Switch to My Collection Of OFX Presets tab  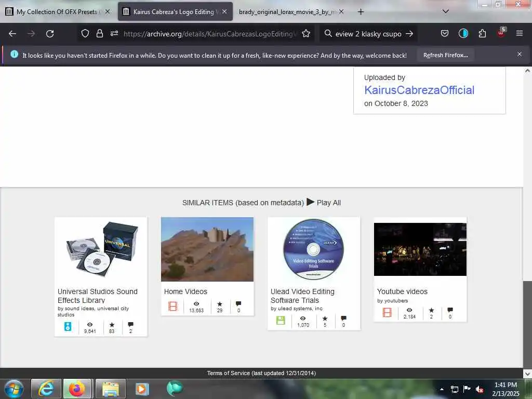pos(57,11)
